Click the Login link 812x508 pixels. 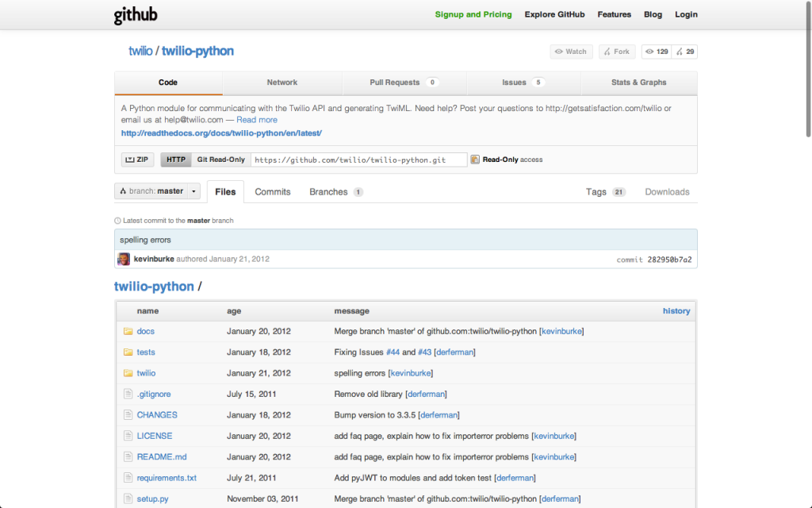[686, 14]
